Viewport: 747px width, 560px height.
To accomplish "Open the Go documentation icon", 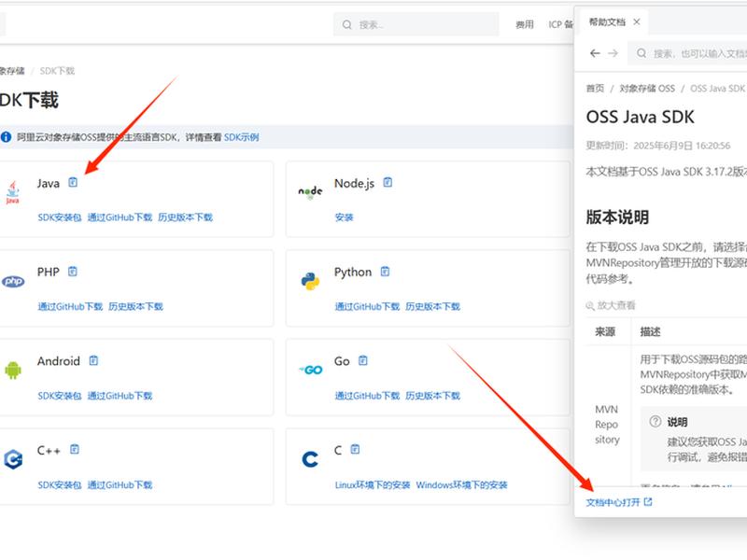I will tap(363, 360).
